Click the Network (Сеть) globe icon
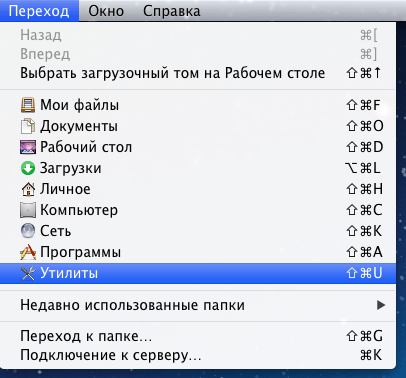The height and width of the screenshot is (378, 406). tap(28, 231)
